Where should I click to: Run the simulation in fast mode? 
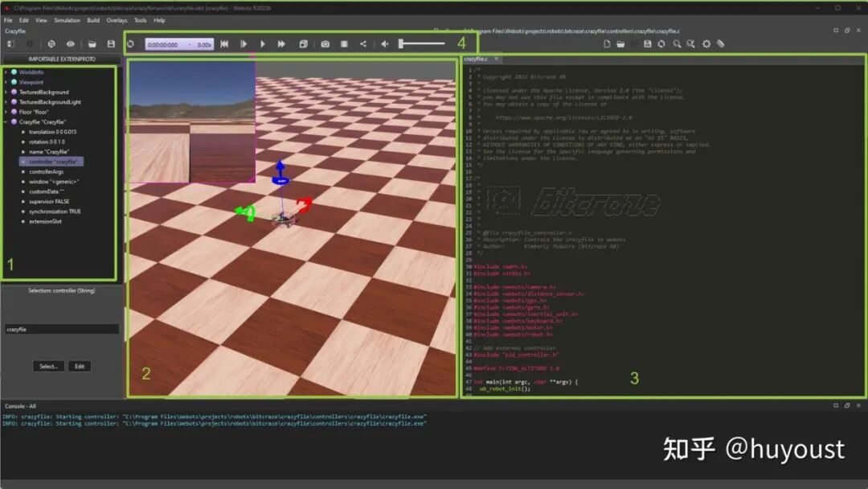pos(281,43)
